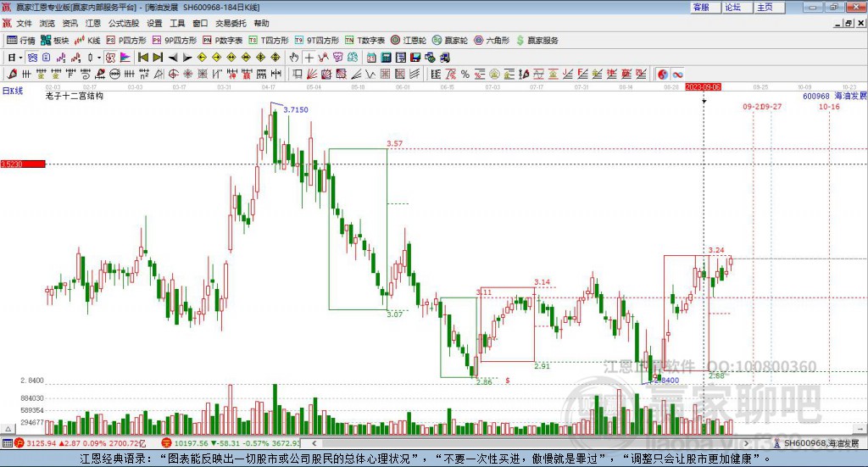Click the 客服 button in title bar
This screenshot has height=467, width=868.
[704, 7]
